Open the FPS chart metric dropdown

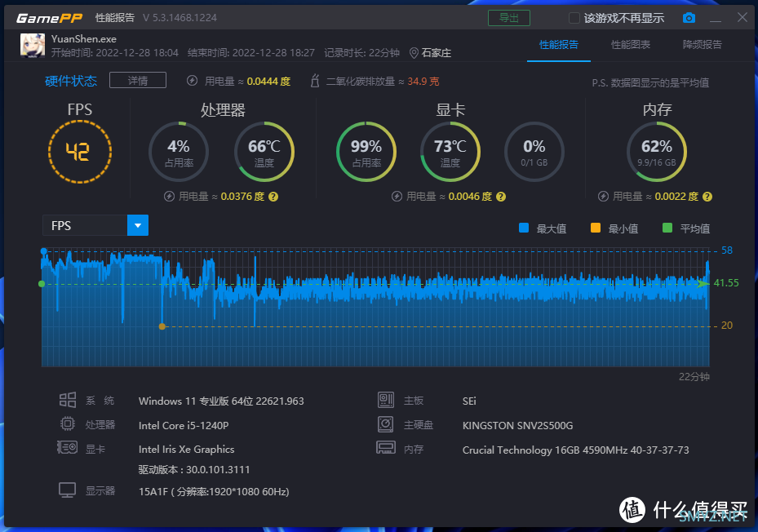(95, 225)
